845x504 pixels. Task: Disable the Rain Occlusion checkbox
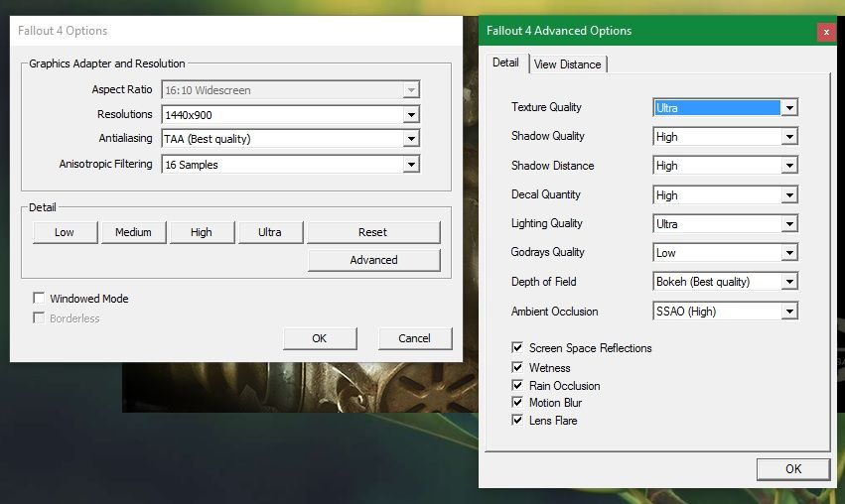(x=517, y=385)
